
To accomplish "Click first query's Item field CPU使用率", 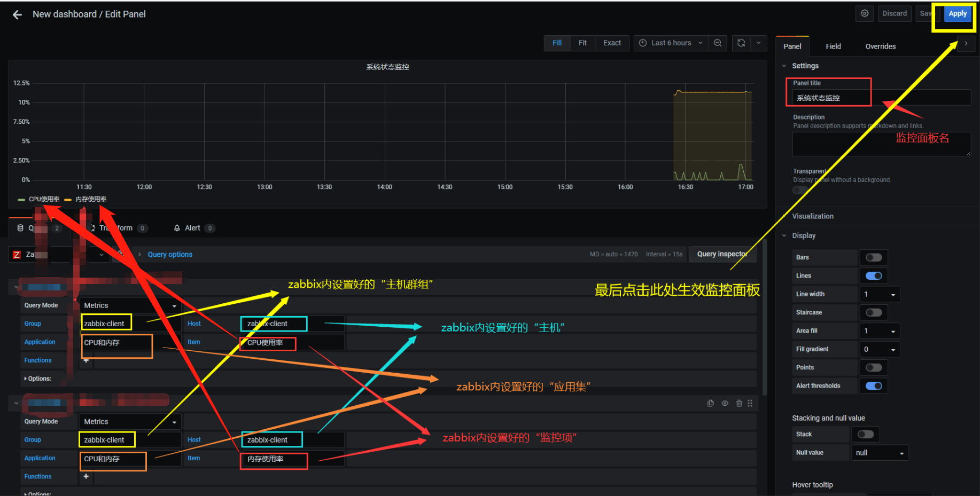I will (x=293, y=342).
